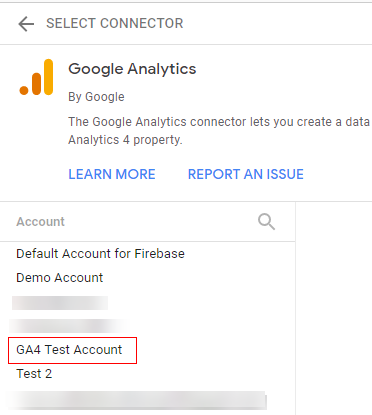Choose Demo Account from the account list
Screen dimensions: 372x415
point(60,278)
